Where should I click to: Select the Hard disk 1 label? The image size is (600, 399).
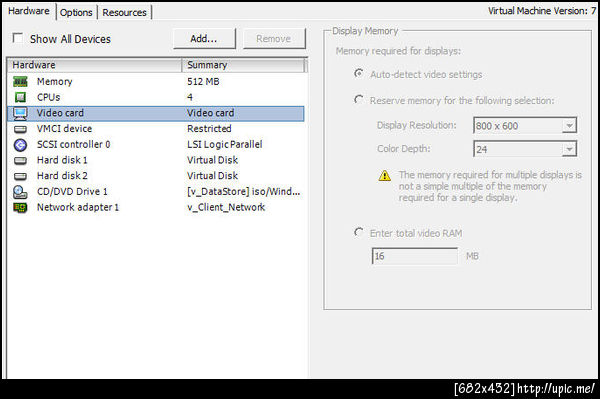pyautogui.click(x=62, y=160)
